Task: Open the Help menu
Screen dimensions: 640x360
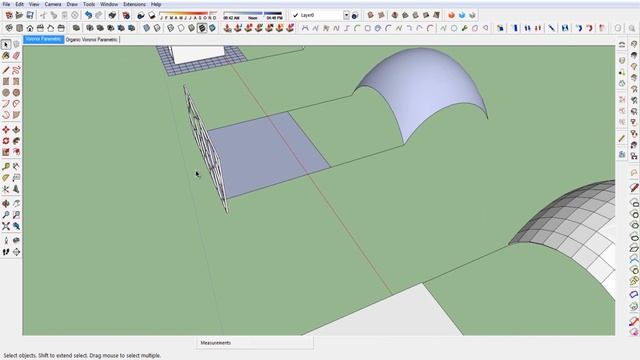Action: (156, 4)
